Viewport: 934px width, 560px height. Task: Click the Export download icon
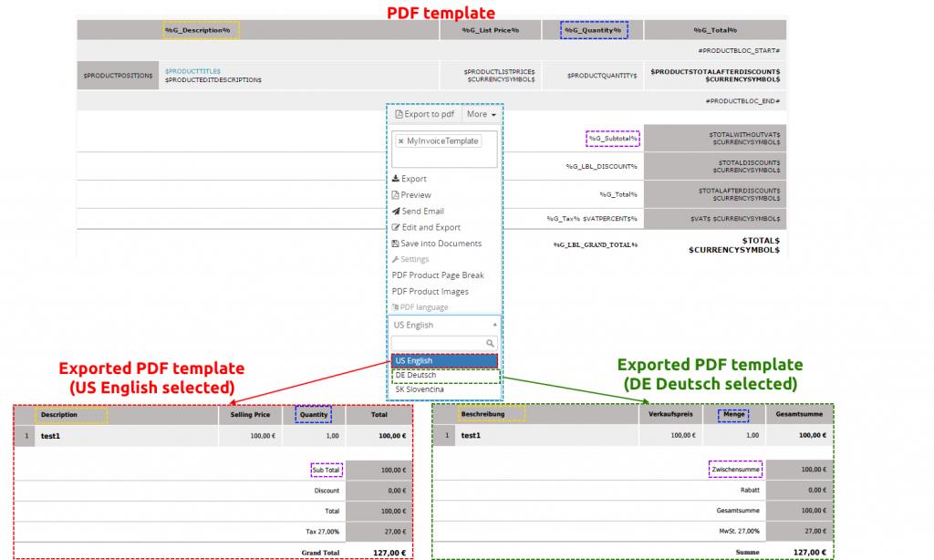[396, 179]
